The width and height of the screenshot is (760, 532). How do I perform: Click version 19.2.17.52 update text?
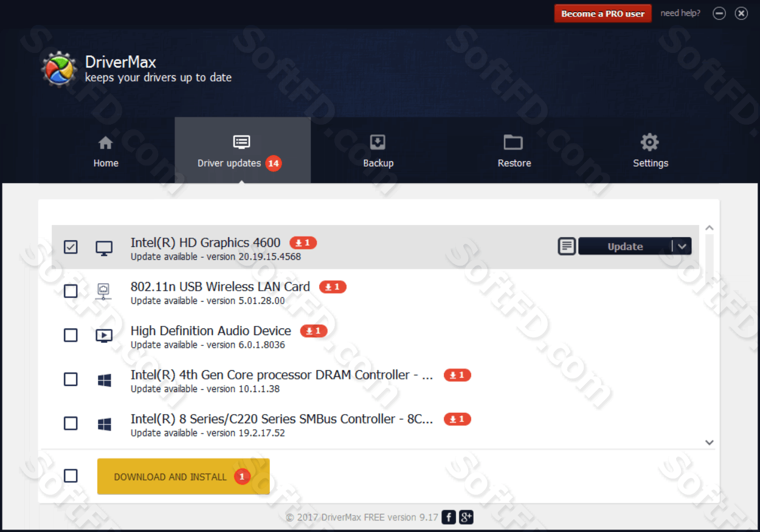tap(207, 433)
